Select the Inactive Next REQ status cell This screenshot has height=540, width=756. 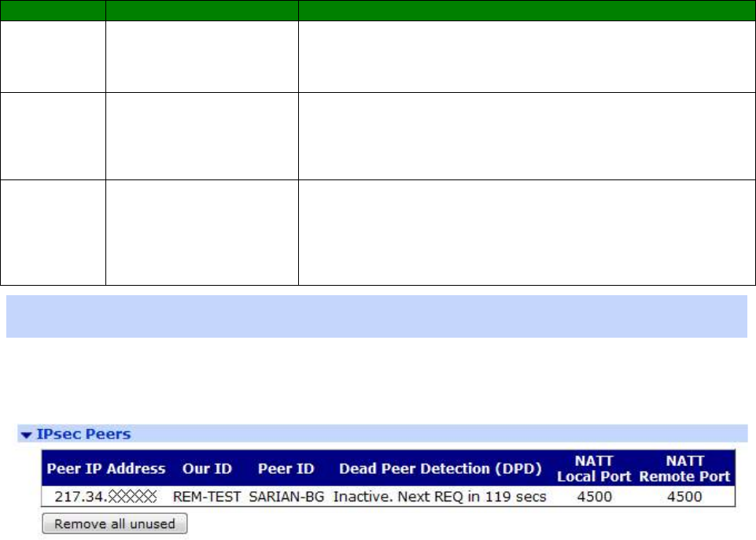point(440,497)
